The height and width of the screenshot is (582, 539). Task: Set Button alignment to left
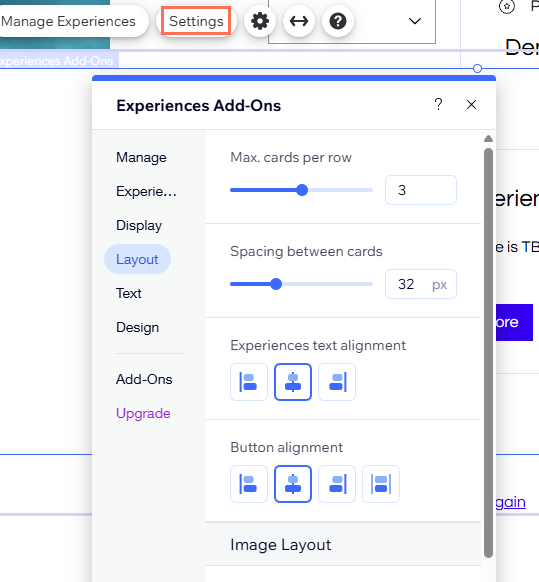[249, 484]
